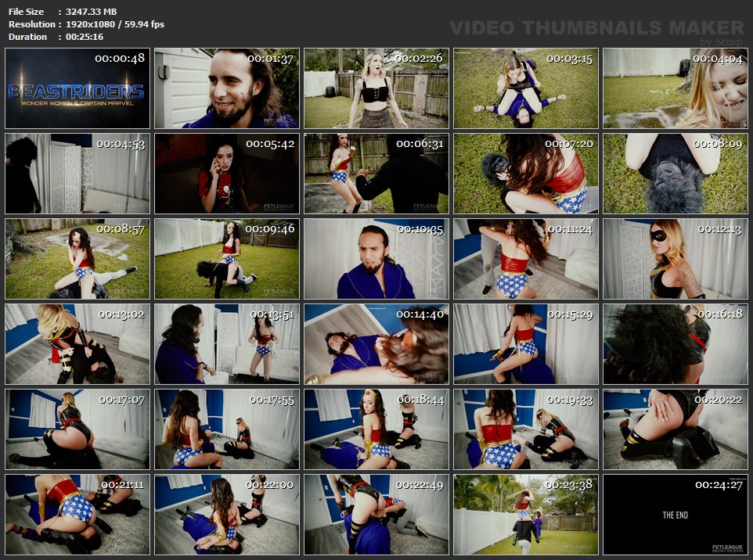Select the frame captured at 00:15:29
The height and width of the screenshot is (560, 753).
click(526, 343)
